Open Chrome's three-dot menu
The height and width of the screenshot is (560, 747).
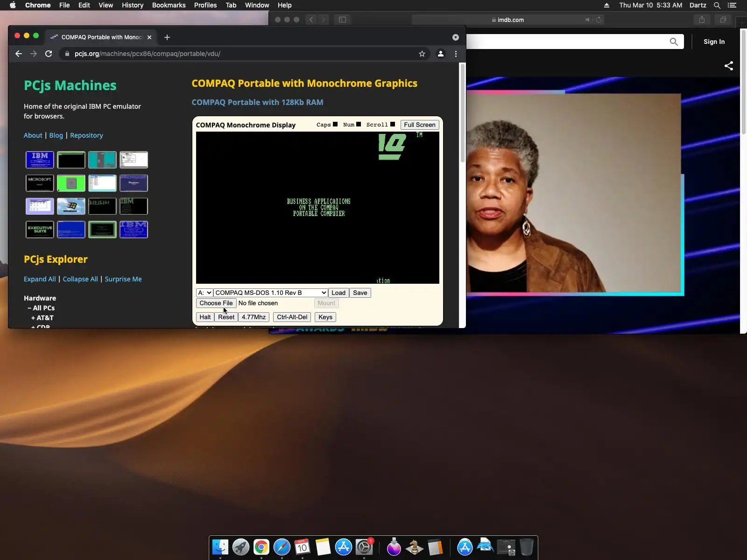[456, 54]
